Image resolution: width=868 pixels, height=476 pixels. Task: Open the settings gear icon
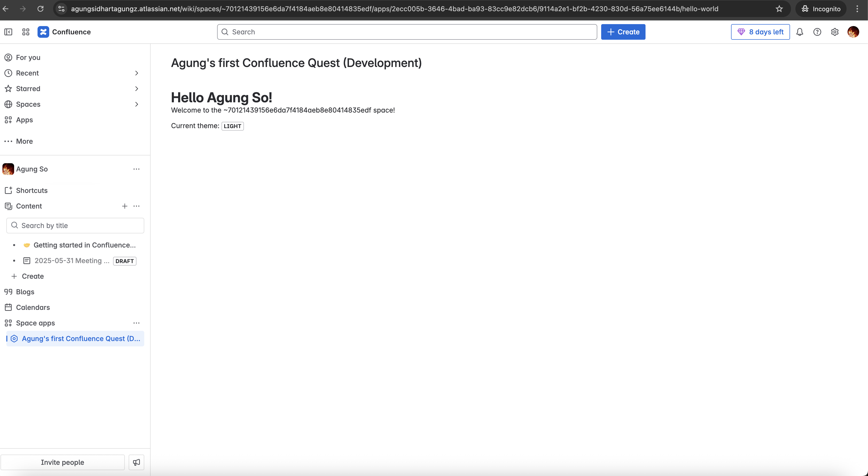tap(835, 32)
